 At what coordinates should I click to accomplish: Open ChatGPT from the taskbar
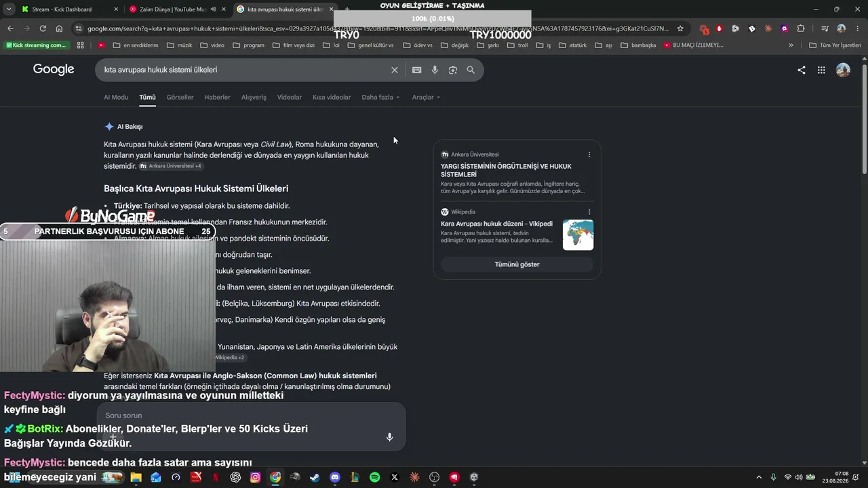pos(235,477)
